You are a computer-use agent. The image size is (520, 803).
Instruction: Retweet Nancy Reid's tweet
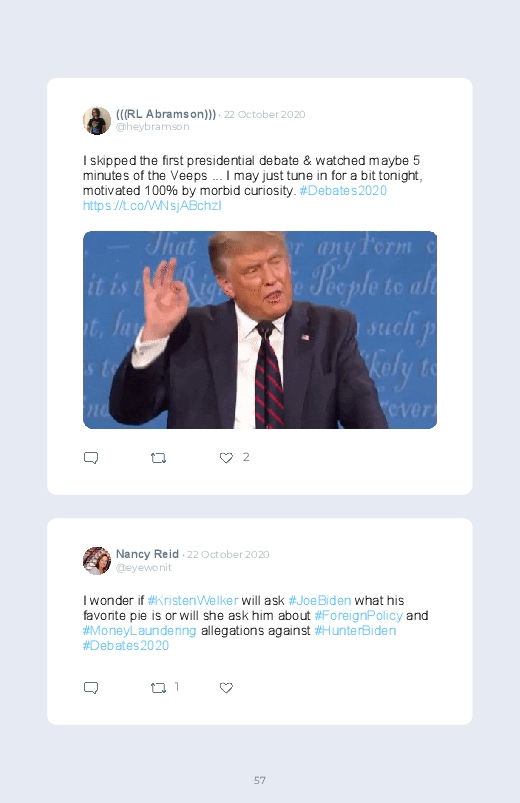tap(158, 688)
